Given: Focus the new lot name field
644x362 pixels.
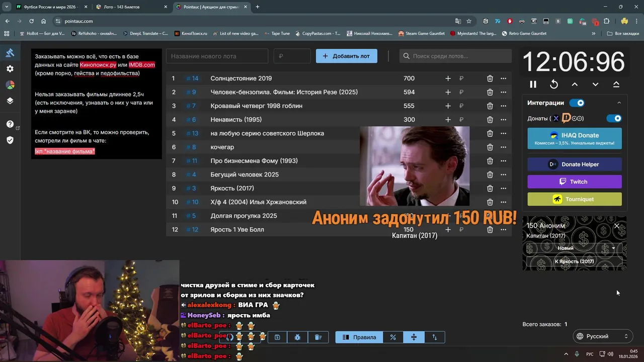Looking at the screenshot, I should point(217,56).
